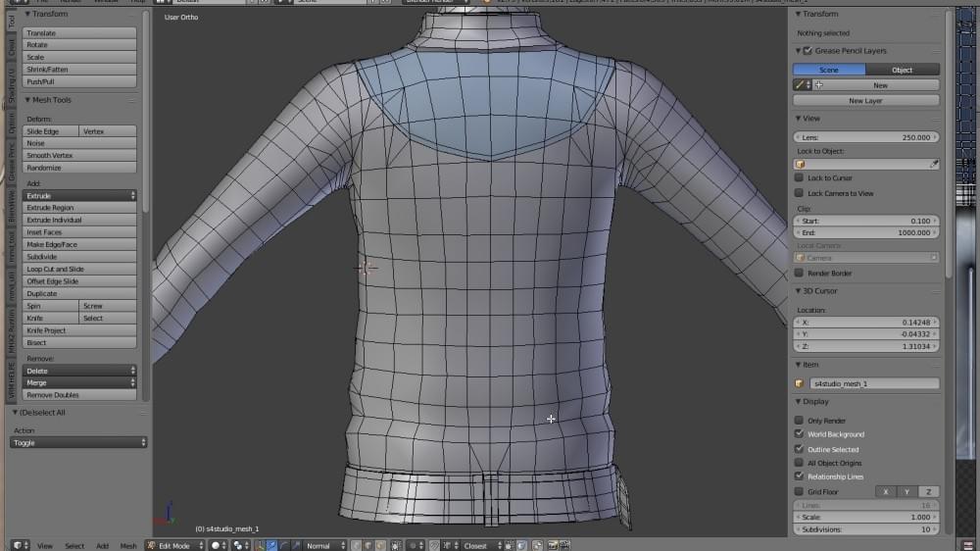Toggle the snap magnet icon

434,545
